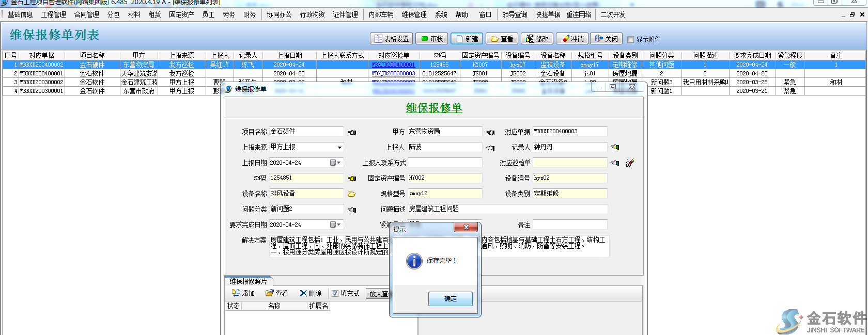Image resolution: width=868 pixels, height=335 pixels.
Task: Click the 冲销 eraser toolbar button
Action: point(572,39)
